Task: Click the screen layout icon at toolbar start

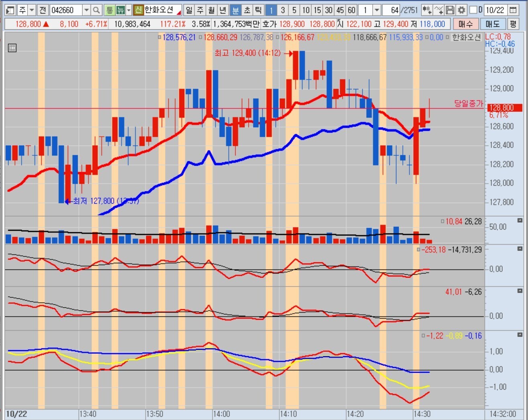Action: [x=11, y=10]
